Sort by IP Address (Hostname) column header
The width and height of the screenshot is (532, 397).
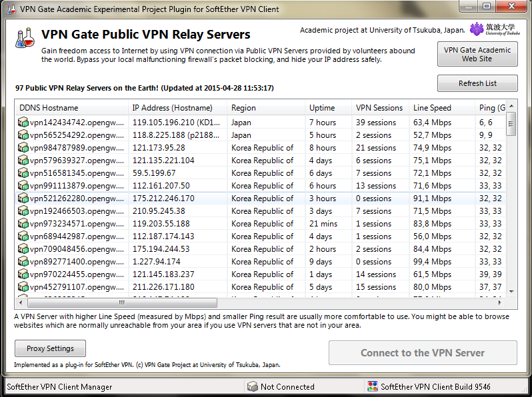(178, 108)
